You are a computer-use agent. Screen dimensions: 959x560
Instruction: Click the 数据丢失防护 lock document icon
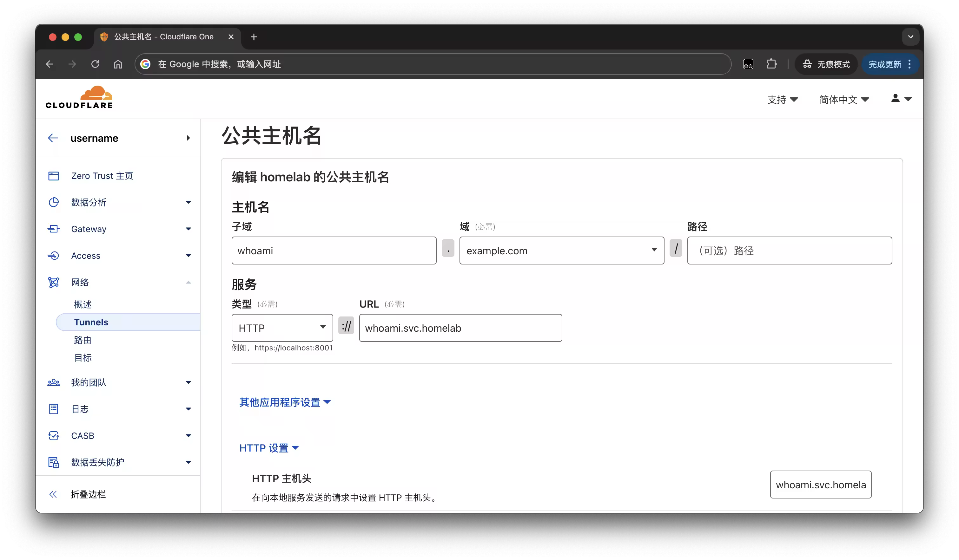pos(54,462)
